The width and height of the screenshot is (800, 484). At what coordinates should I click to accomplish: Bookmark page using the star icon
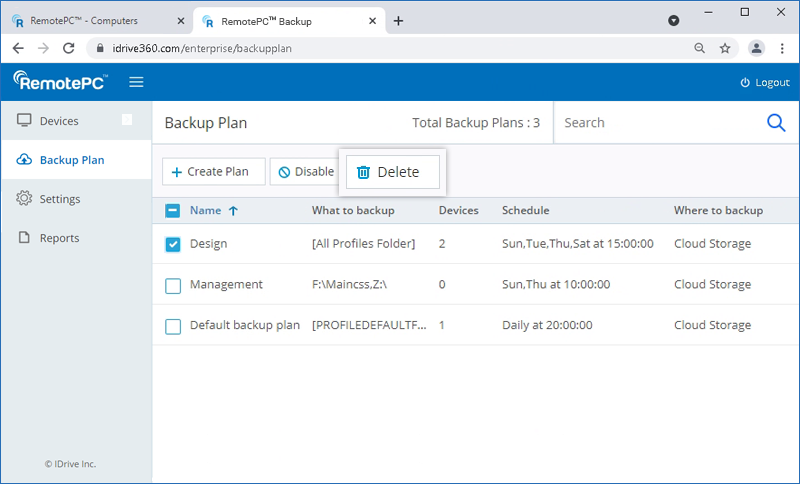click(725, 48)
